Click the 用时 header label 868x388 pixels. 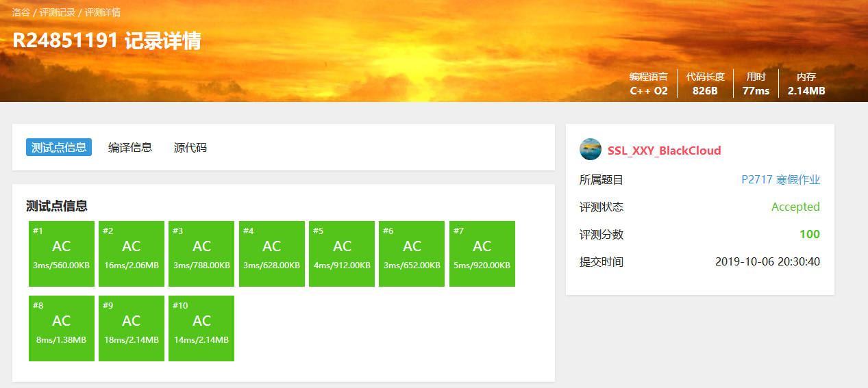[756, 77]
